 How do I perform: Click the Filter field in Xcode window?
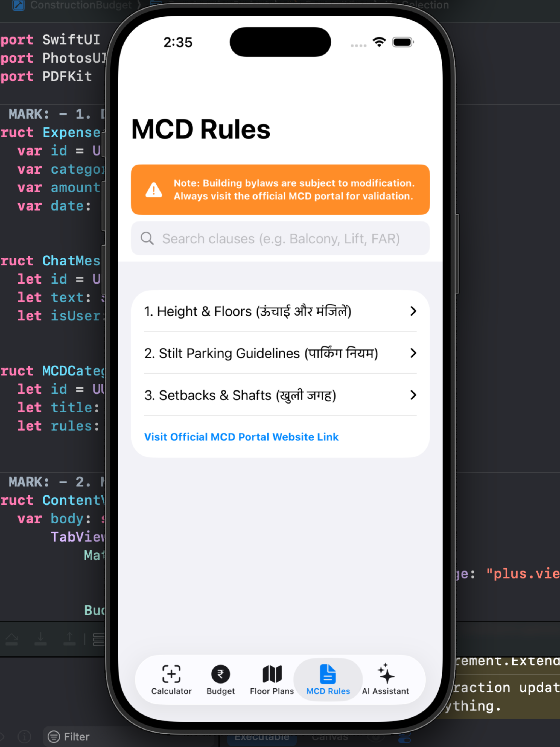coord(128,737)
